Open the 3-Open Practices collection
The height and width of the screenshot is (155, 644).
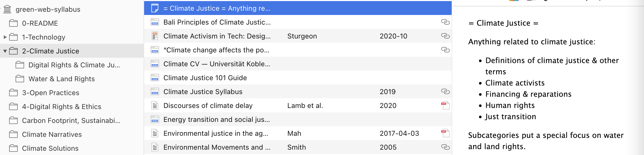[x=51, y=93]
